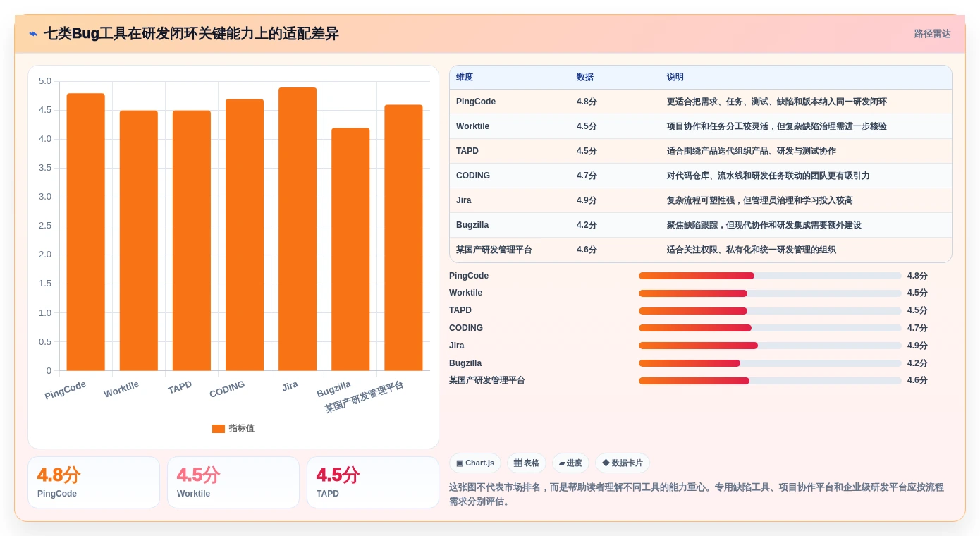The width and height of the screenshot is (980, 536).
Task: Click the Worktile progress bar
Action: (x=770, y=293)
